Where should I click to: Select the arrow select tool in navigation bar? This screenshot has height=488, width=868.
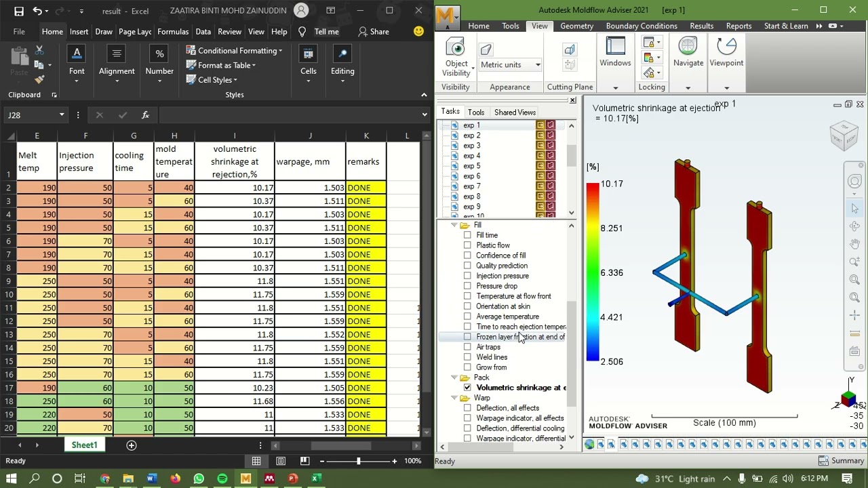coord(854,209)
